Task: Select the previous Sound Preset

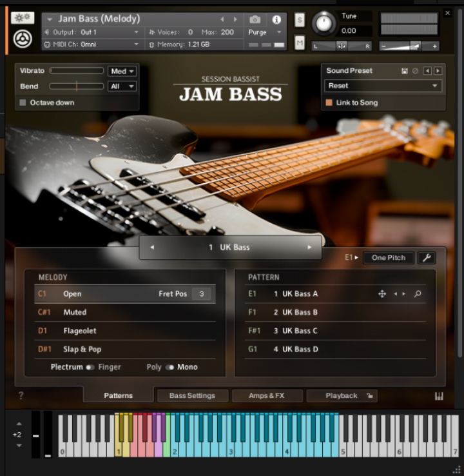Action: coord(427,71)
